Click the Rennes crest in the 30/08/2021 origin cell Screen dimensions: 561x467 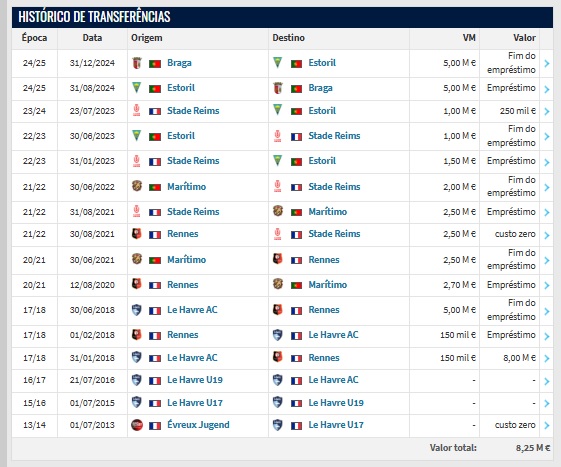pyautogui.click(x=137, y=234)
